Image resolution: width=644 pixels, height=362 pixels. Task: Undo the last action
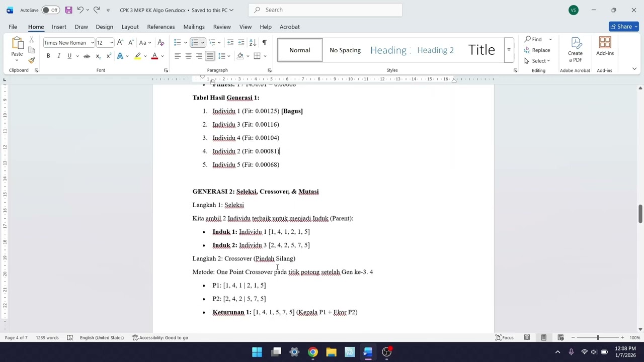[x=79, y=10]
